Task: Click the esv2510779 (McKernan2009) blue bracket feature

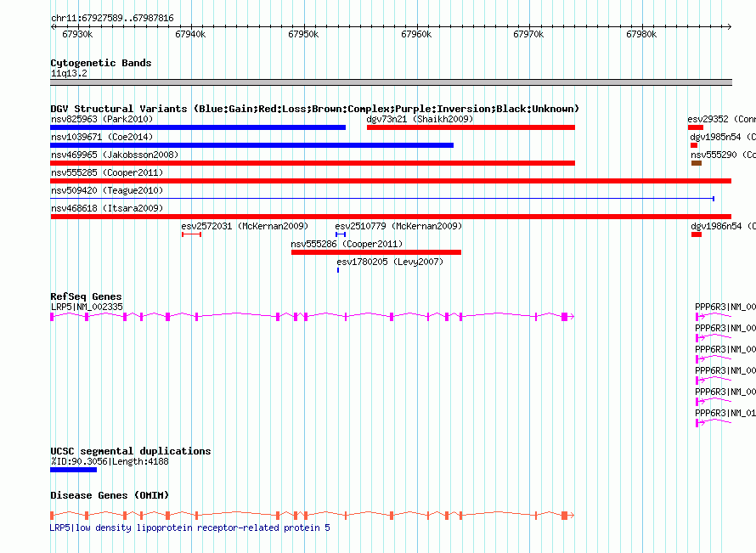Action: coord(341,234)
